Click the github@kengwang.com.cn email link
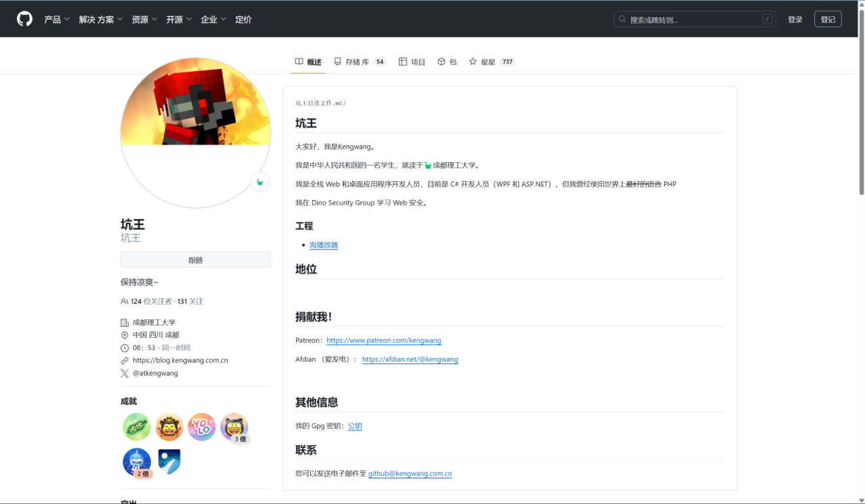865x504 pixels. point(410,474)
